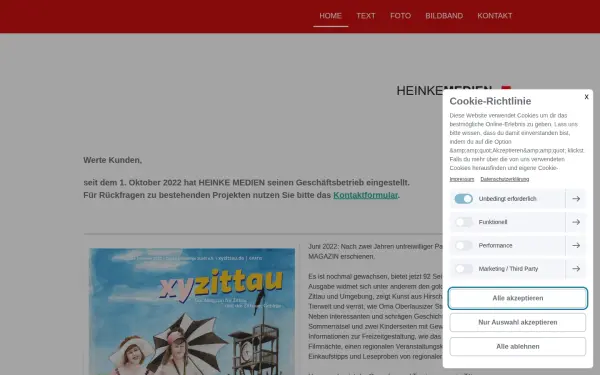The image size is (600, 375).
Task: Enable the Performance cookies switch
Action: pyautogui.click(x=463, y=245)
